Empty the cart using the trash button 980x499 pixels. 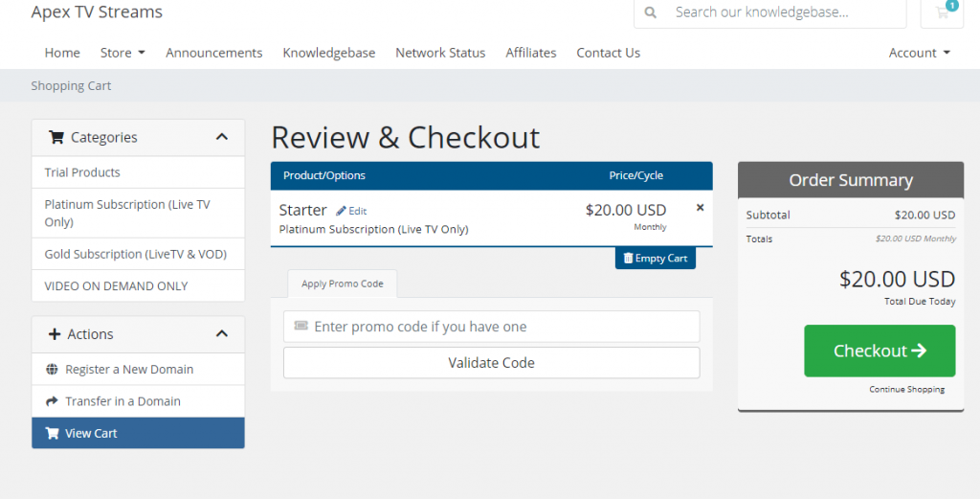pos(655,259)
